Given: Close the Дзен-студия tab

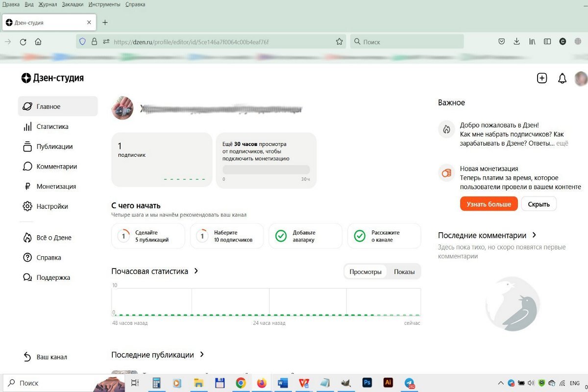Looking at the screenshot, I should [x=89, y=23].
